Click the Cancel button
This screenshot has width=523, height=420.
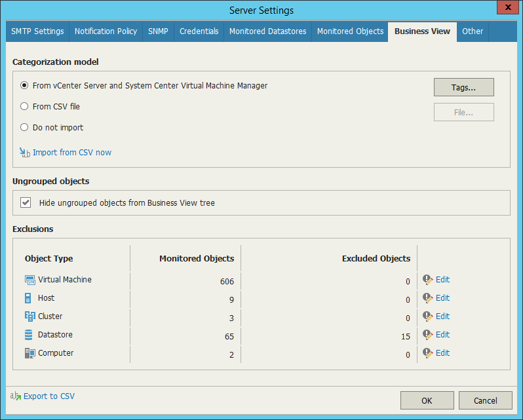[x=485, y=400]
